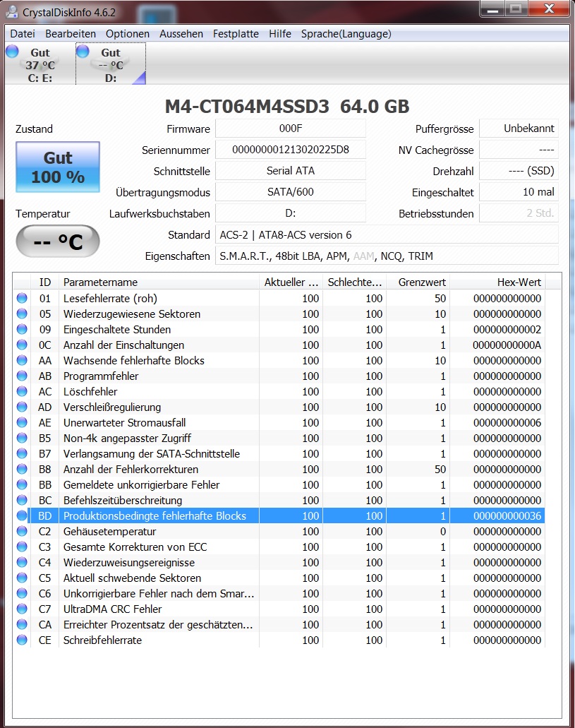
Task: Click status orb for Produktionsbedingte fehlerhafte Blocks
Action: pos(22,515)
